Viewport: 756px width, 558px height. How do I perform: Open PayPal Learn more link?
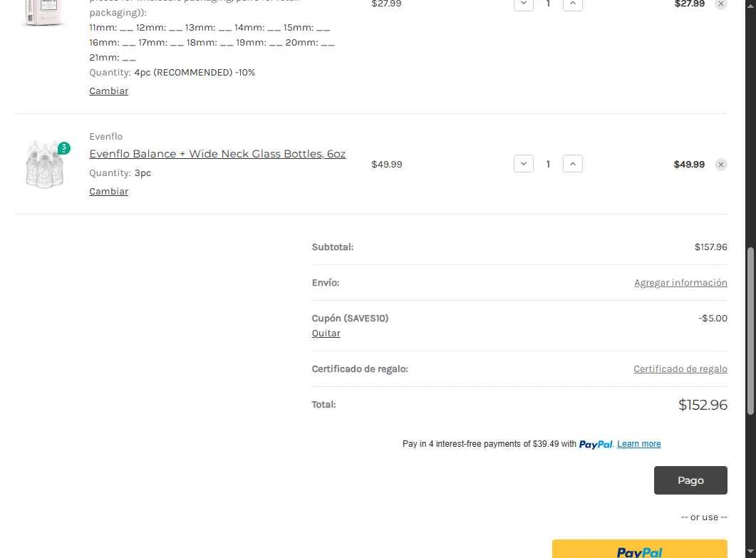(x=639, y=444)
